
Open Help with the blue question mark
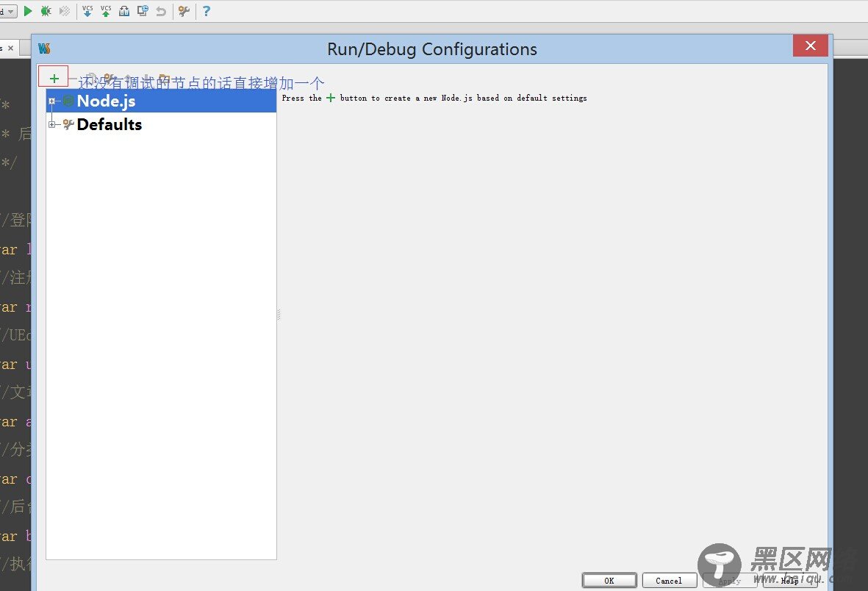(x=207, y=10)
